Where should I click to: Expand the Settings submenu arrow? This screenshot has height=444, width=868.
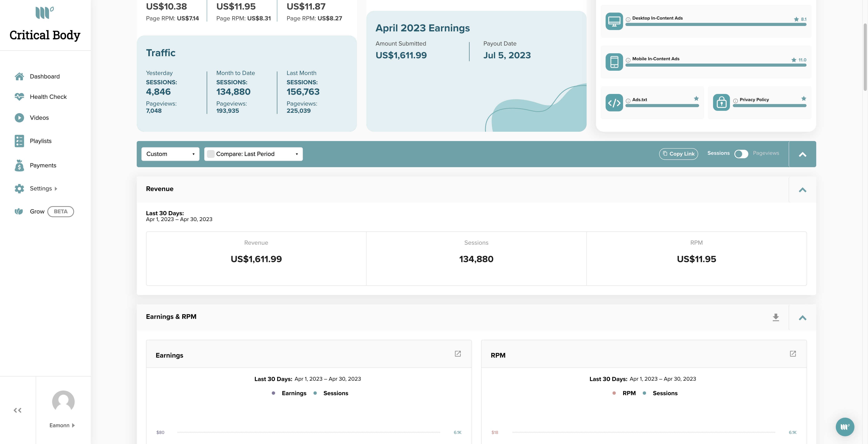click(56, 189)
